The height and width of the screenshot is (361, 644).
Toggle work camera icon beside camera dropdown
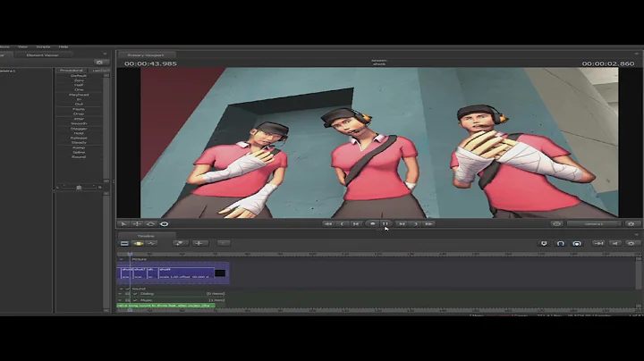pos(557,224)
